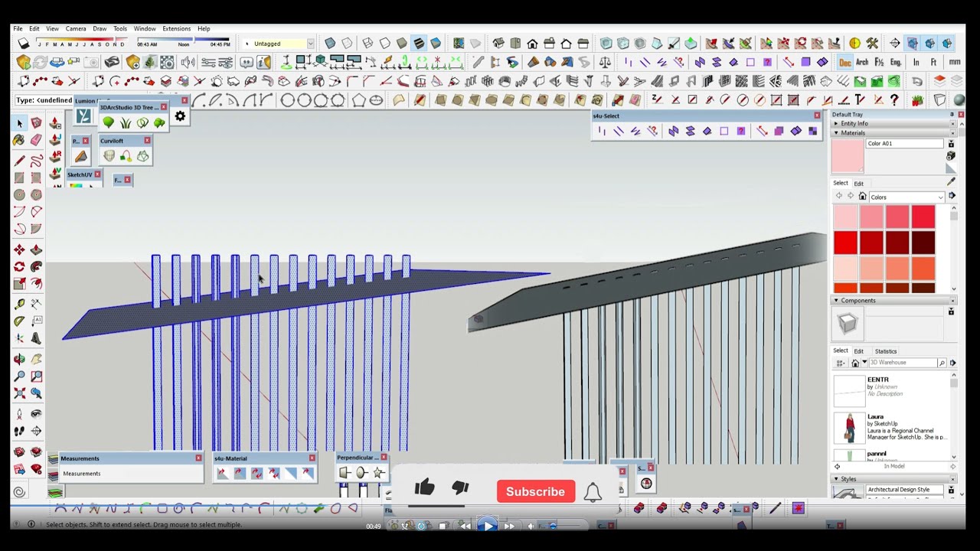
Task: Toggle the Eng. units format button
Action: click(896, 63)
